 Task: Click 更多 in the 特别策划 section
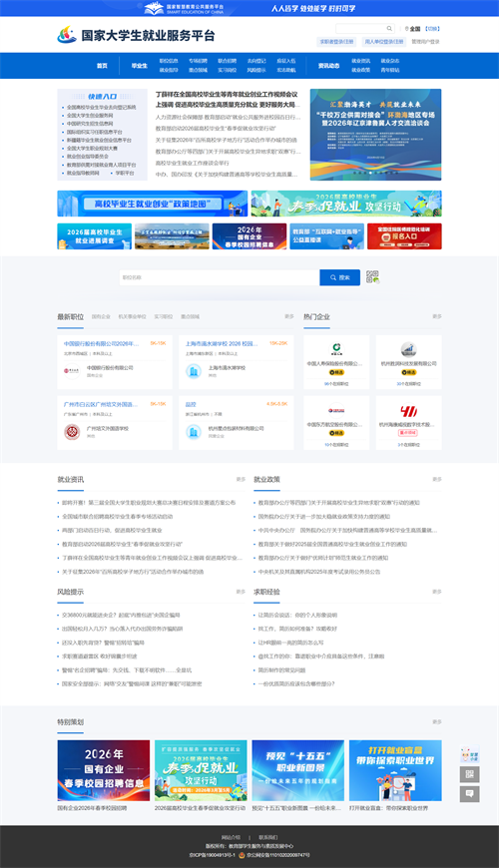437,722
